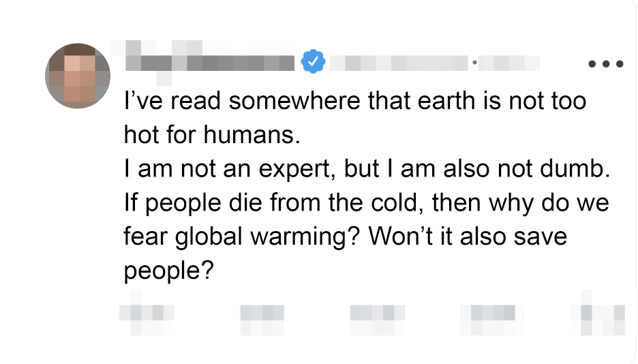This screenshot has width=638, height=364.
Task: Click the blue verified checkmark badge
Action: tap(313, 63)
